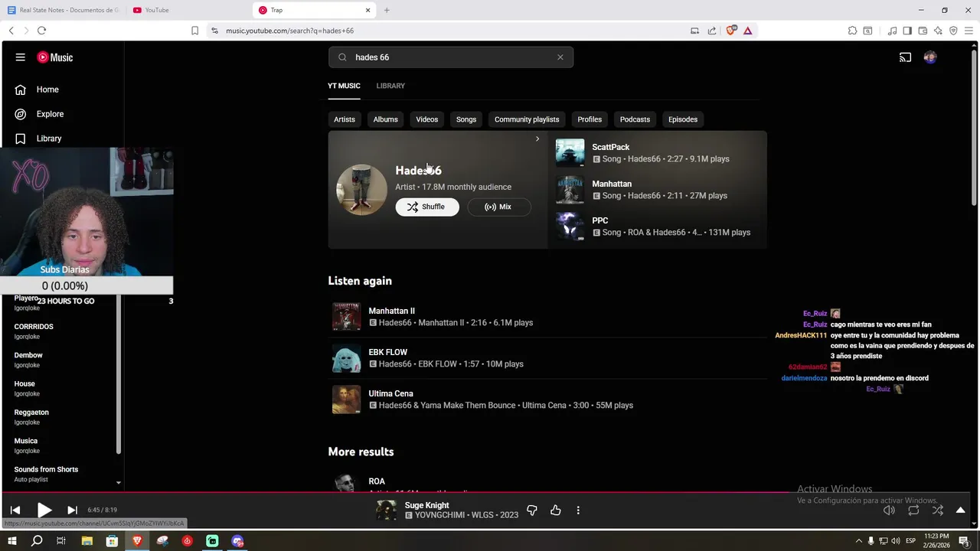Expand the player page with the up arrow

tap(960, 510)
